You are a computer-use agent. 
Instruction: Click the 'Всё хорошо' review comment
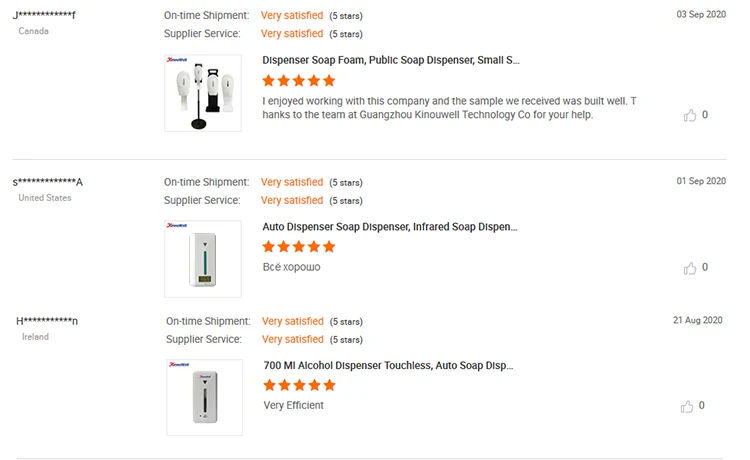click(291, 267)
